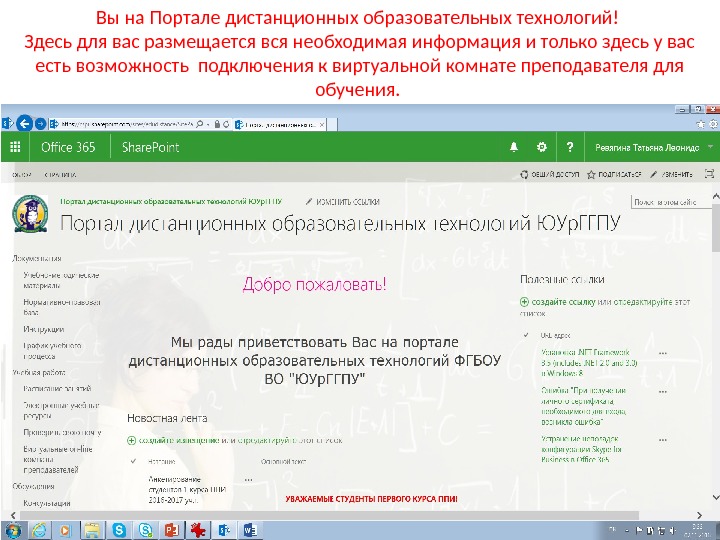Click the university owl site logo
Image resolution: width=720 pixels, height=540 pixels.
30,214
